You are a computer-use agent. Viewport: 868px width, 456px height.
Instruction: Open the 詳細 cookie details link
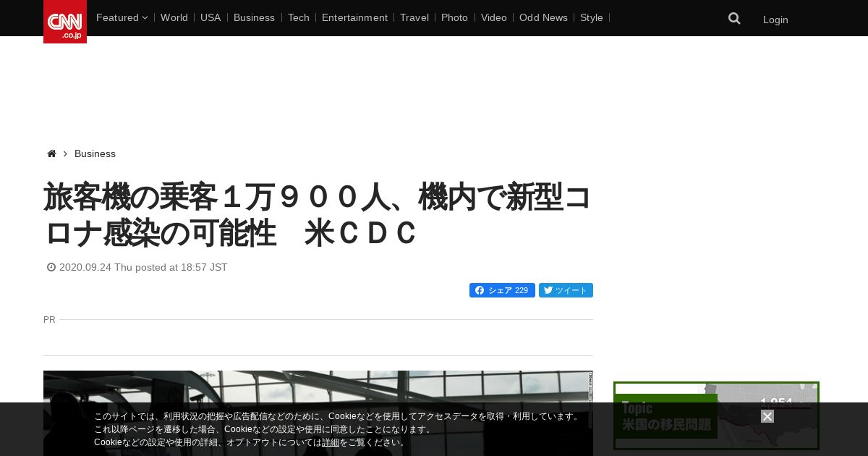coord(331,442)
